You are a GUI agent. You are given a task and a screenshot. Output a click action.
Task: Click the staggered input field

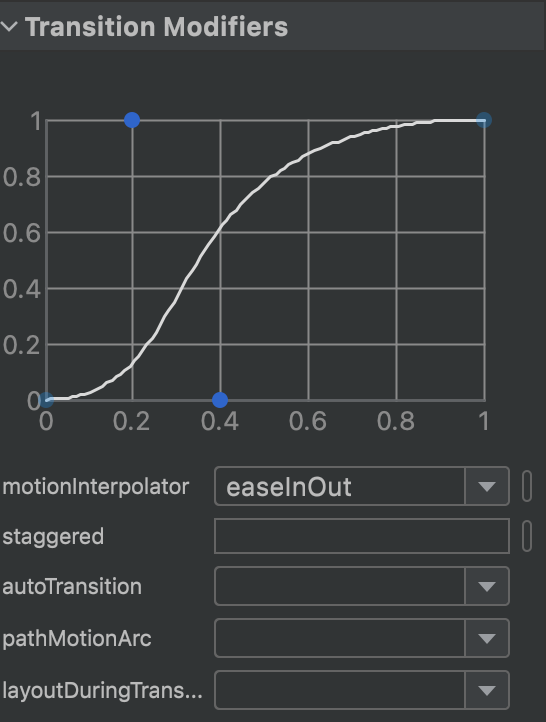tap(362, 536)
